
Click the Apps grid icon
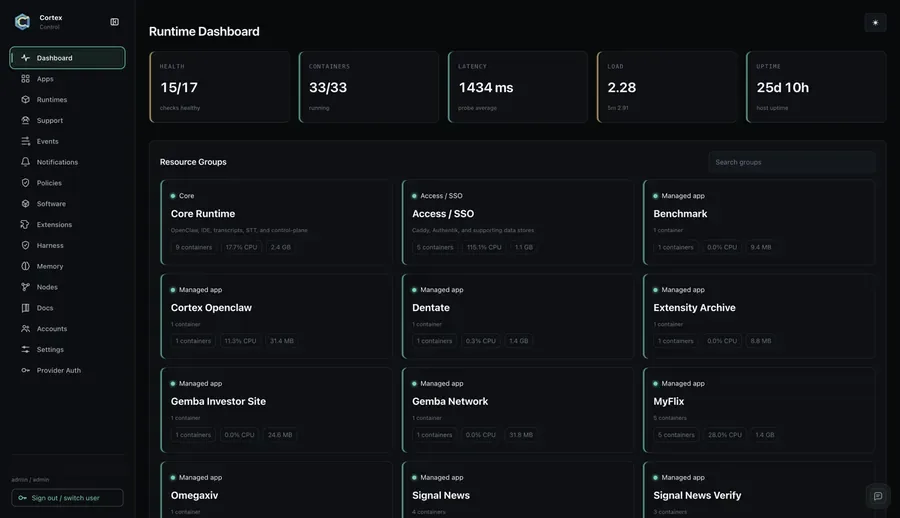pyautogui.click(x=25, y=79)
